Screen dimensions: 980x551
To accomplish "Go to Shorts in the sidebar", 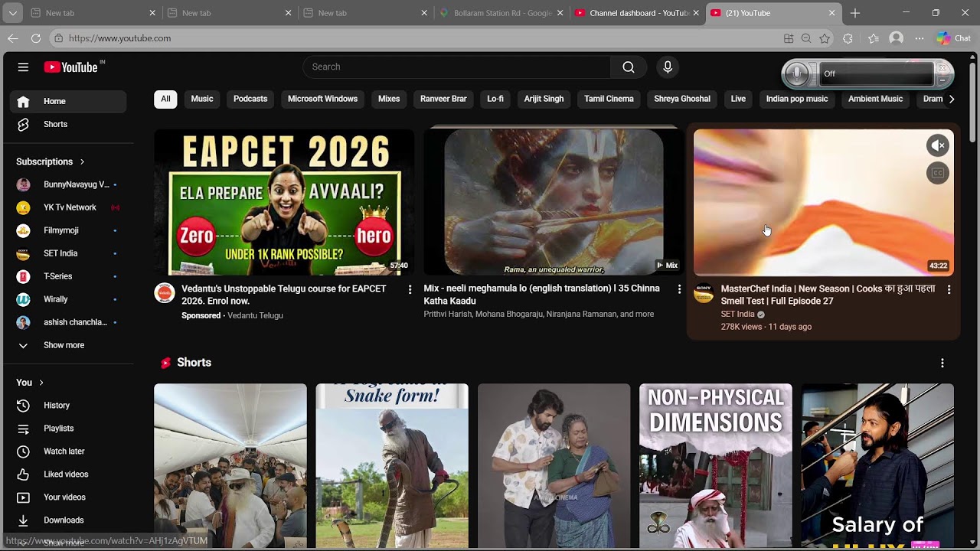I will (68, 124).
